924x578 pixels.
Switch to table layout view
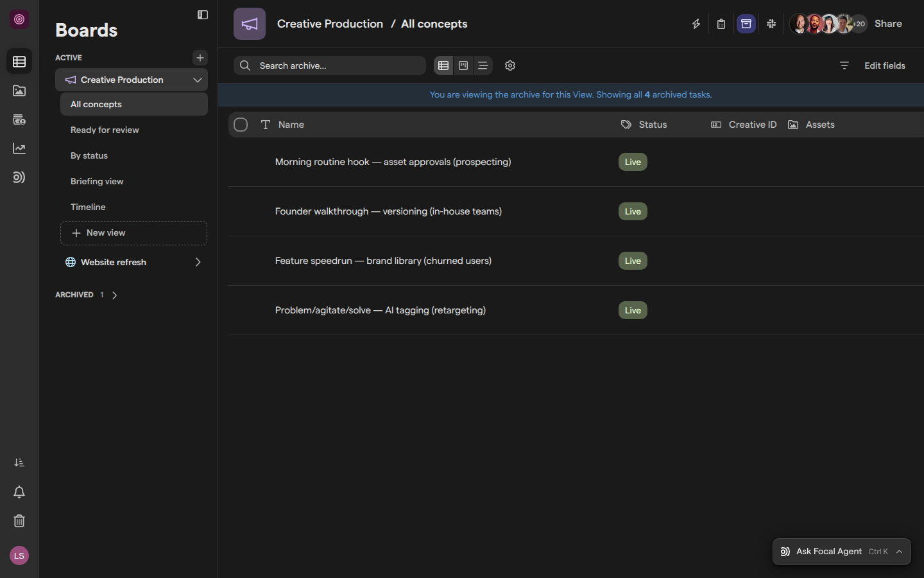pyautogui.click(x=443, y=66)
